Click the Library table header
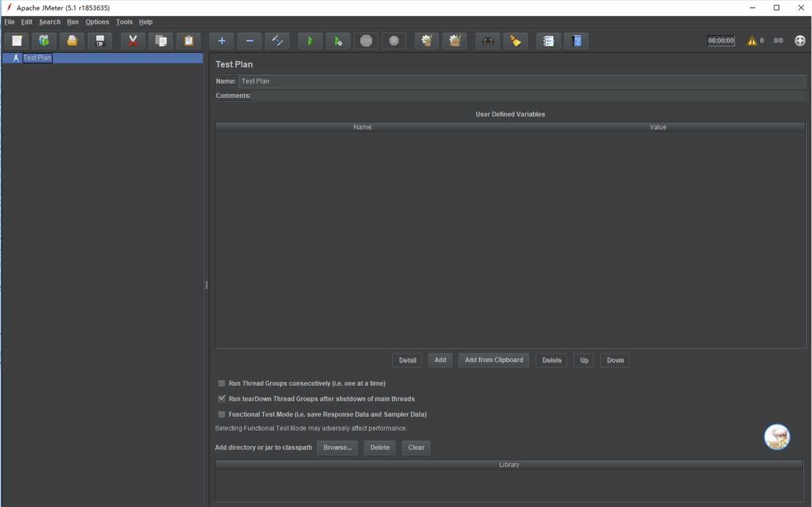The image size is (812, 507). point(509,464)
